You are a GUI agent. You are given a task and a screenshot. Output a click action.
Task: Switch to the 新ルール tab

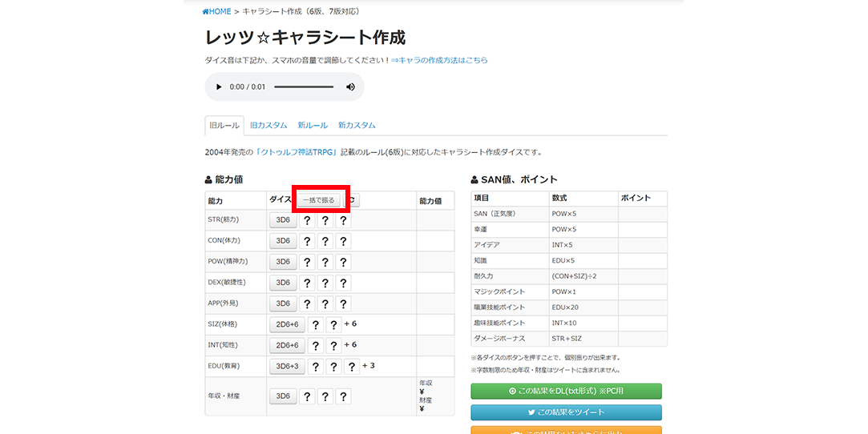point(313,126)
